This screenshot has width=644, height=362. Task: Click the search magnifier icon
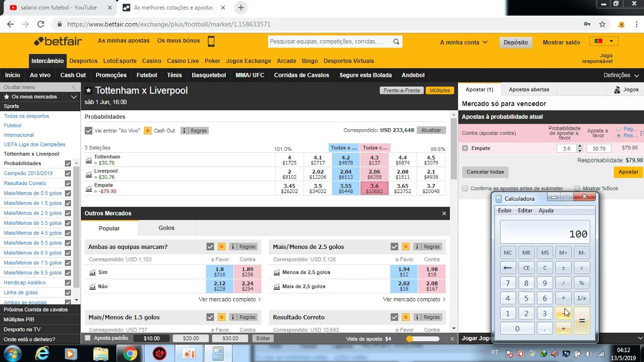[x=396, y=42]
